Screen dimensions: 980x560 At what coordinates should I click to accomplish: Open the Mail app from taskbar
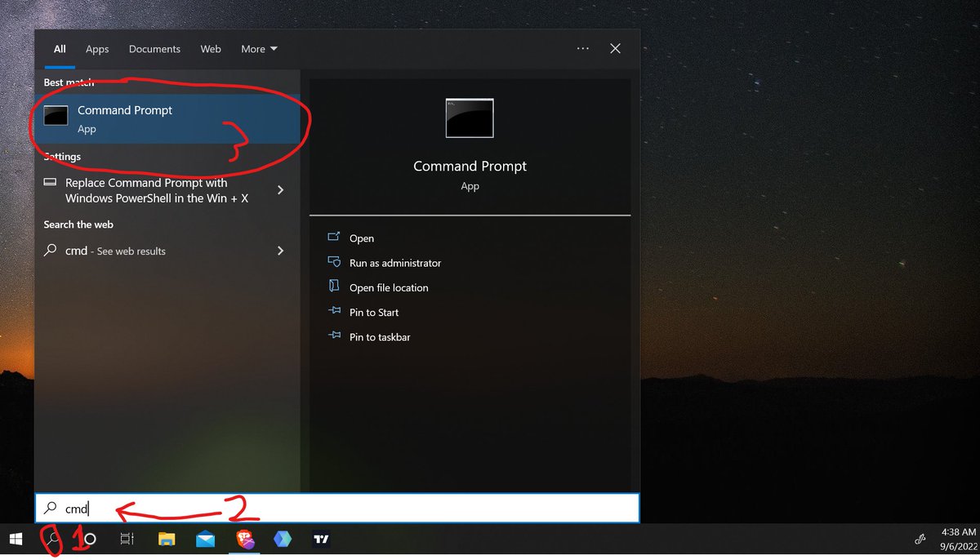[206, 539]
